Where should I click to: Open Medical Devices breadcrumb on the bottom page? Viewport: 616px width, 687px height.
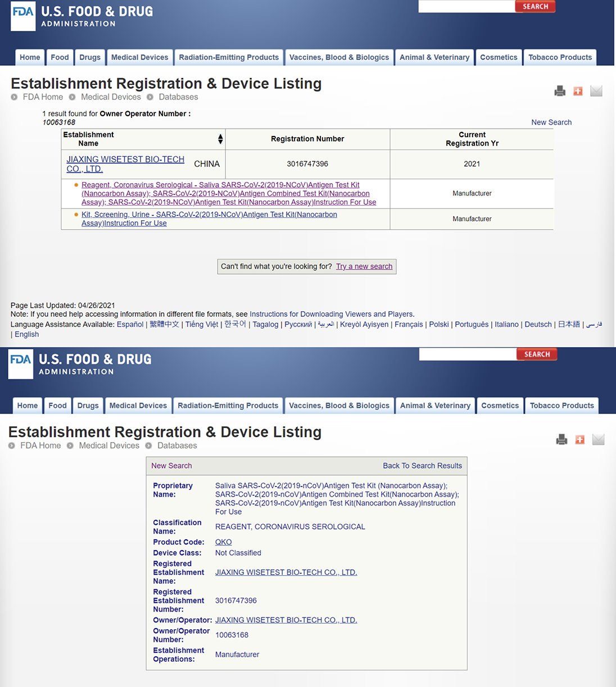(x=109, y=445)
